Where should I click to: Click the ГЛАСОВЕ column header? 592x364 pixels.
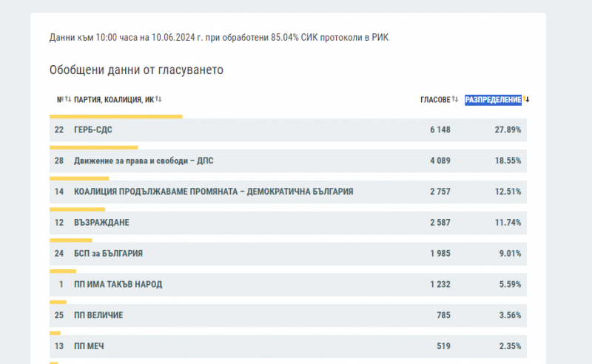435,100
